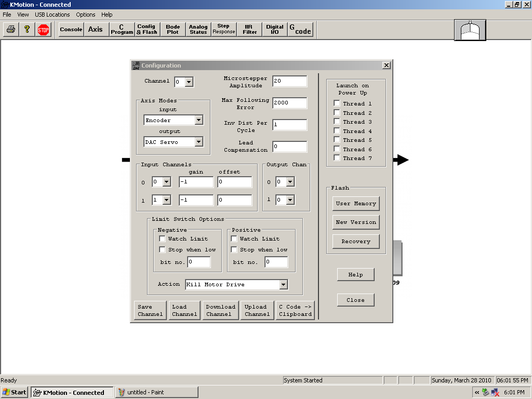
Task: Click the yellow question mark help icon
Action: click(27, 30)
